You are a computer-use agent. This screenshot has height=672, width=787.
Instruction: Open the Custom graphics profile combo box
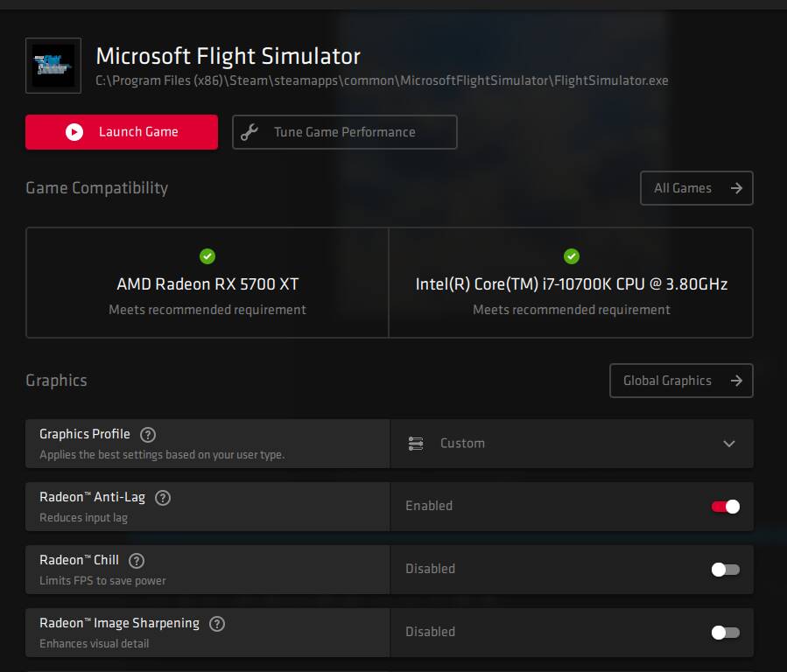tap(572, 444)
